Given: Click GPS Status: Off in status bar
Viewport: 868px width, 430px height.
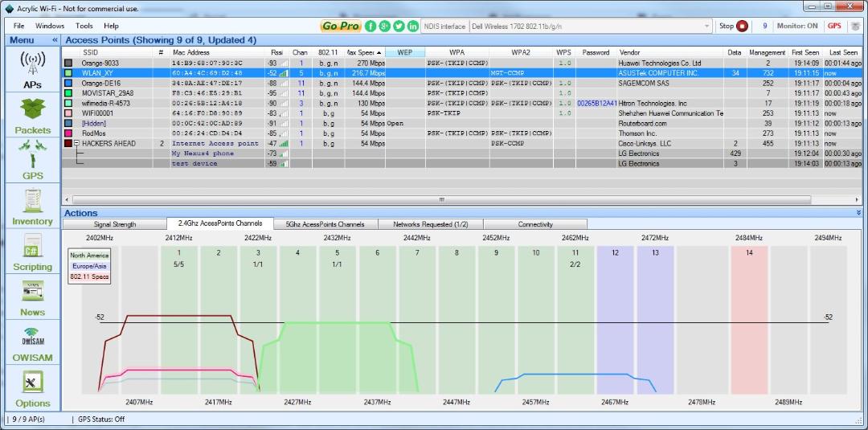Looking at the screenshot, I should coord(102,420).
